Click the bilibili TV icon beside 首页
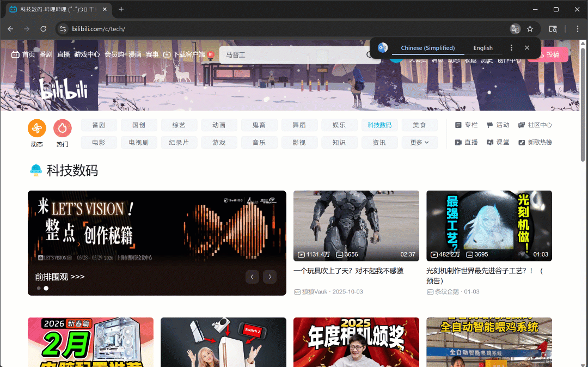Image resolution: width=588 pixels, height=367 pixels. (x=15, y=54)
